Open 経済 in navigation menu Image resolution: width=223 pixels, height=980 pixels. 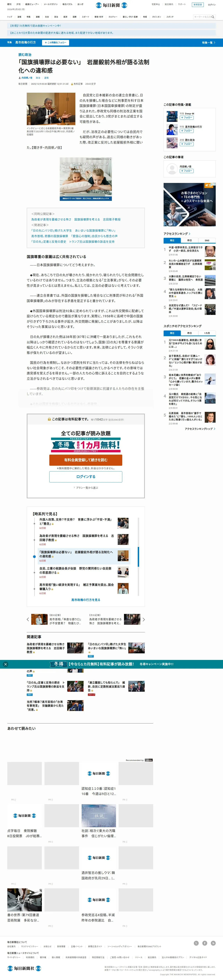65,17
